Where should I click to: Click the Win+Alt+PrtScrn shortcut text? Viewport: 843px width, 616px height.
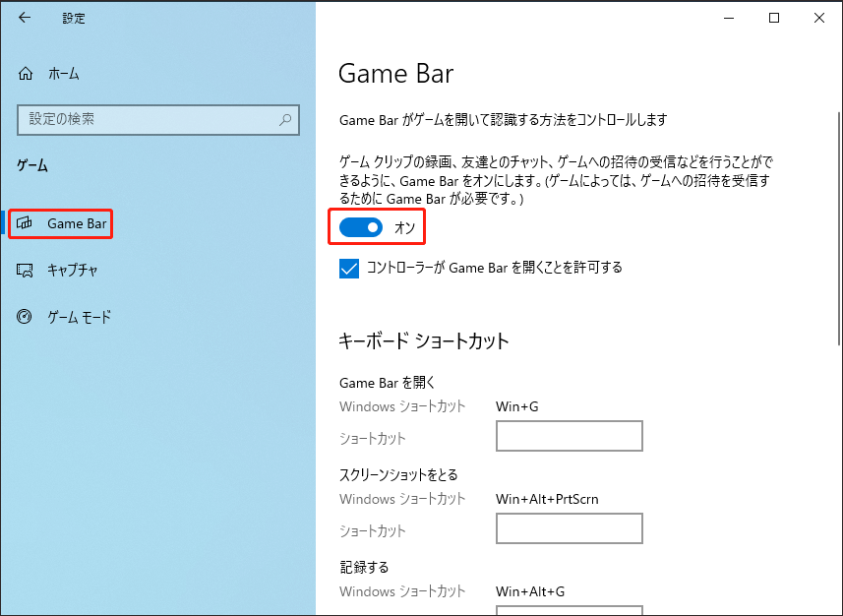pos(547,499)
